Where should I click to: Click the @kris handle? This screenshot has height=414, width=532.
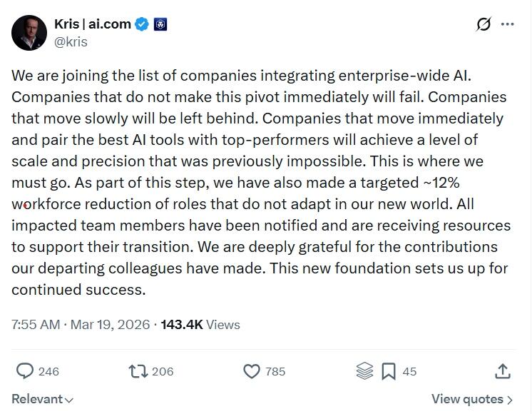pyautogui.click(x=71, y=41)
